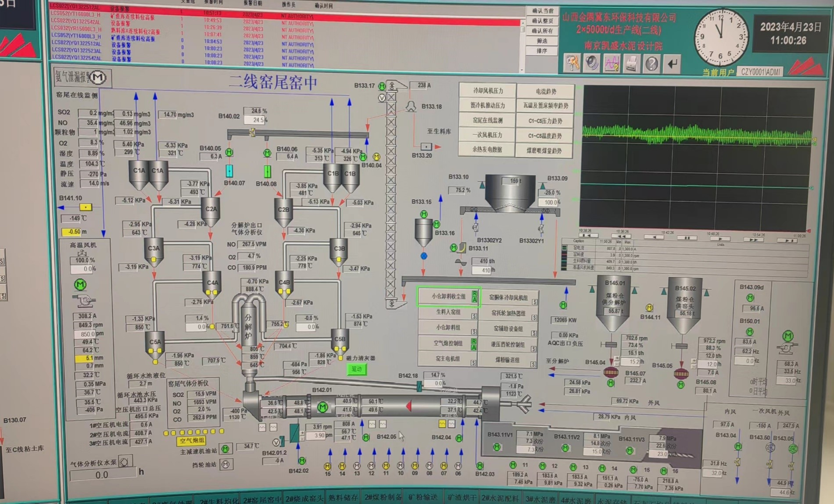Image resolution: width=834 pixels, height=504 pixels.
Task: Click the kiln main drive motor B142.01
Action: [x=322, y=407]
